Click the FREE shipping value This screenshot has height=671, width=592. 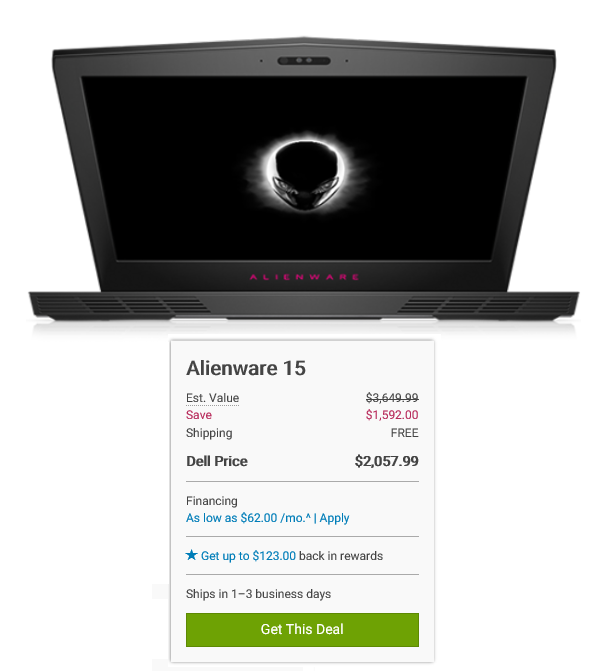405,433
